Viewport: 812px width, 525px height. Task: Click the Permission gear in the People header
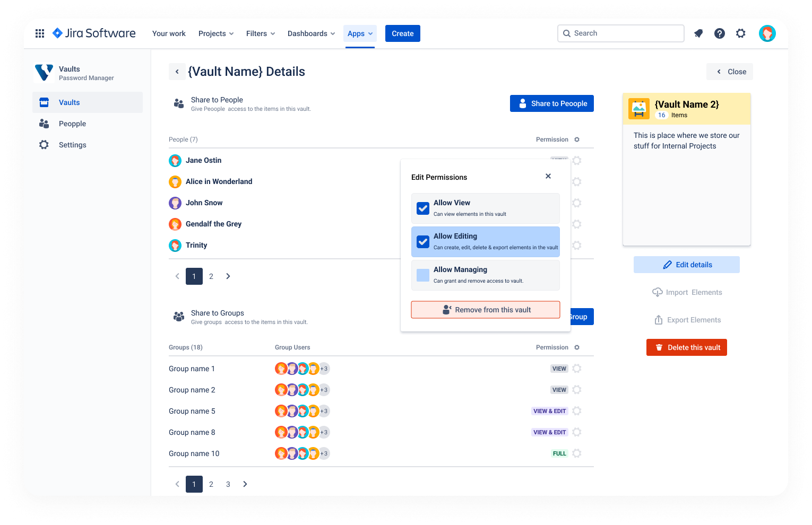click(576, 139)
